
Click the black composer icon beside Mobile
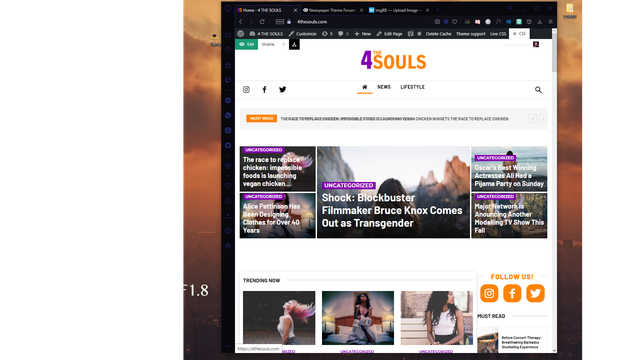(294, 44)
